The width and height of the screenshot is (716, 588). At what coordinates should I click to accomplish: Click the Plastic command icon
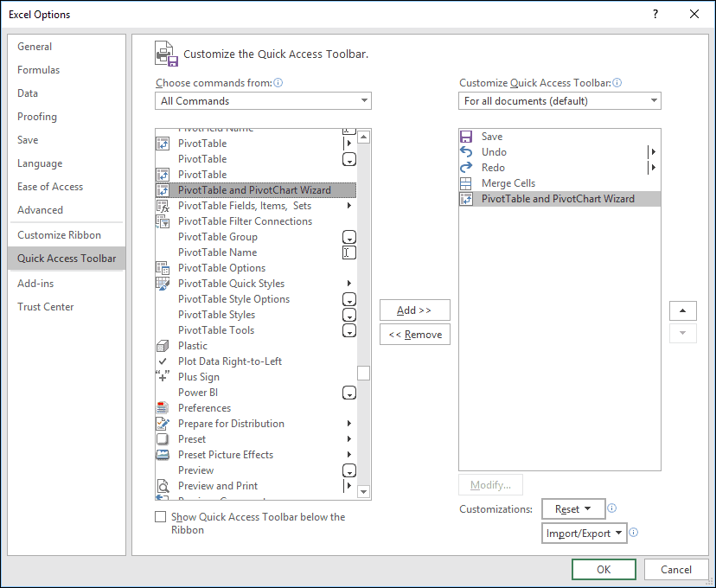pyautogui.click(x=163, y=346)
